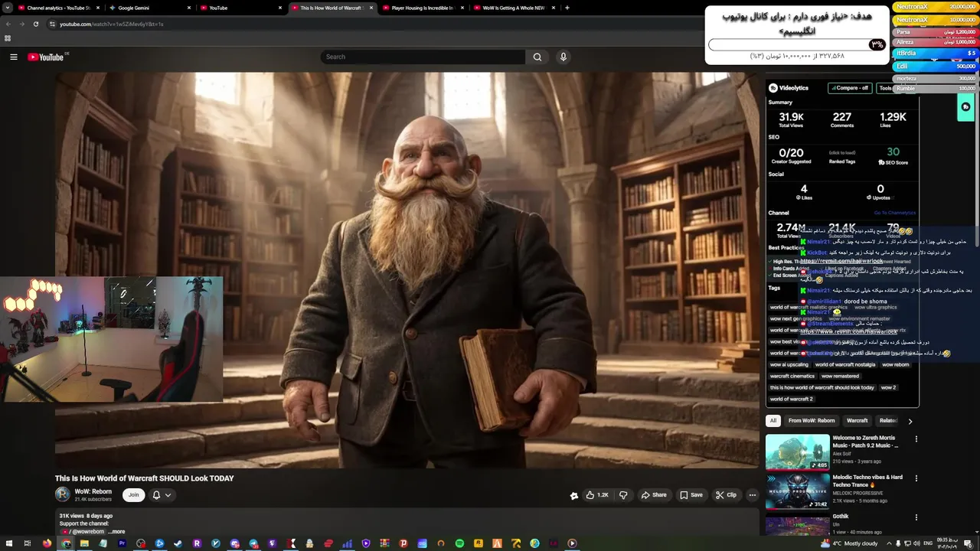
Task: Open Firefox from the taskbar
Action: pyautogui.click(x=47, y=543)
